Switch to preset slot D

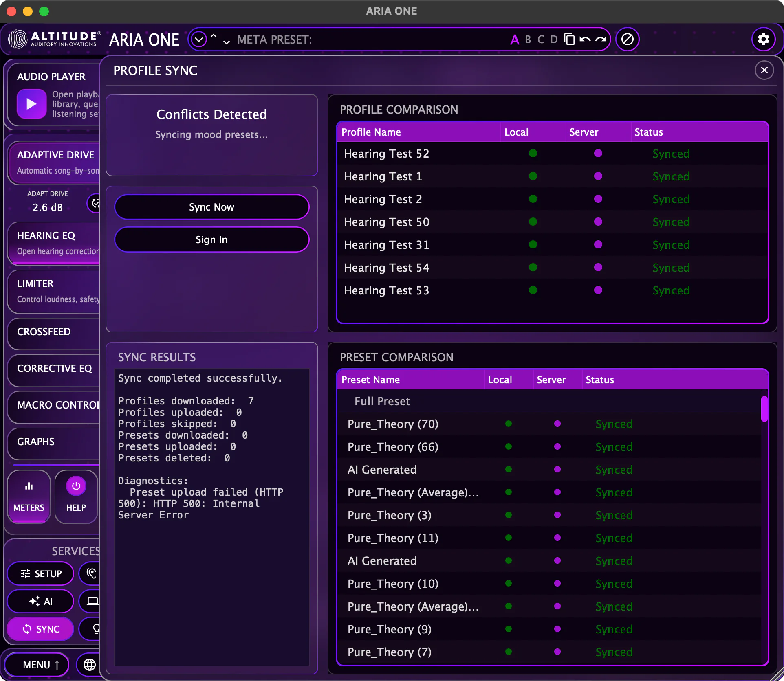pos(554,40)
